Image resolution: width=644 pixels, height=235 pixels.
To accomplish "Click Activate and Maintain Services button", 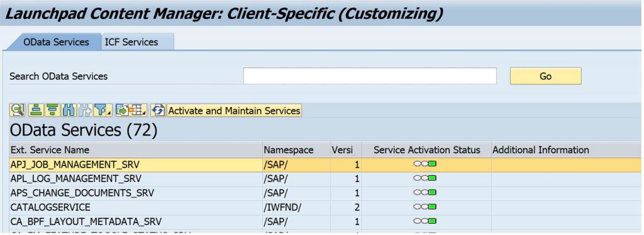I will (234, 110).
